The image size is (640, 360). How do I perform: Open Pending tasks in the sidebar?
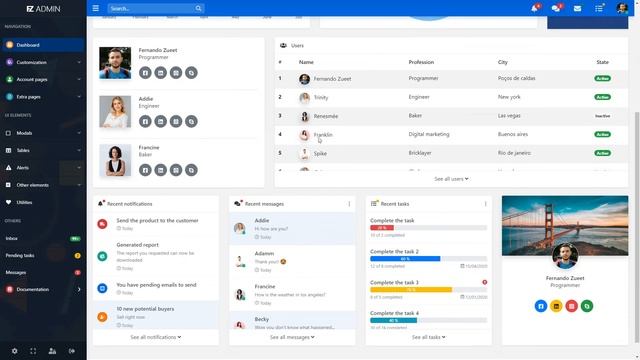43,256
